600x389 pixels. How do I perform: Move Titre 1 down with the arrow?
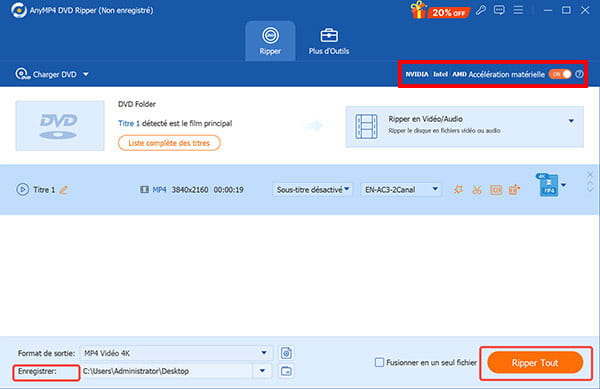tap(590, 190)
